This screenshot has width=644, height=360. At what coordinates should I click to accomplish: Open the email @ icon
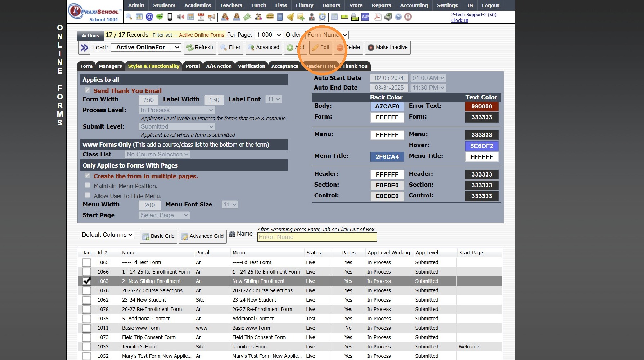(x=149, y=17)
